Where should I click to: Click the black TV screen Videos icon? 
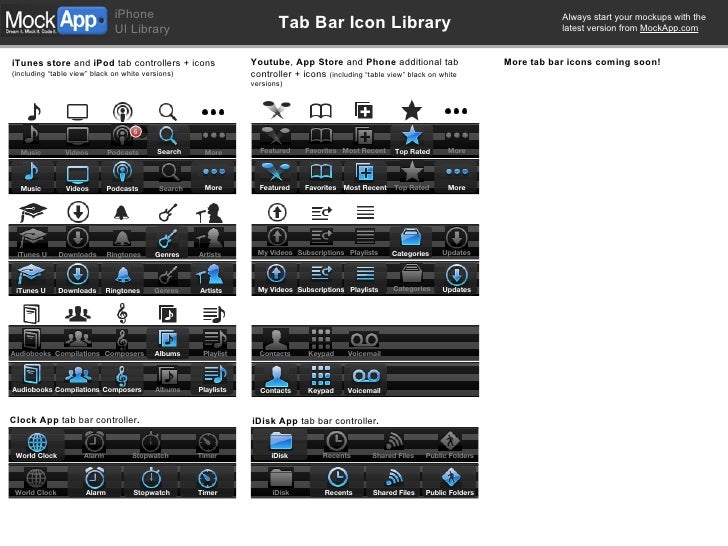pos(77,112)
